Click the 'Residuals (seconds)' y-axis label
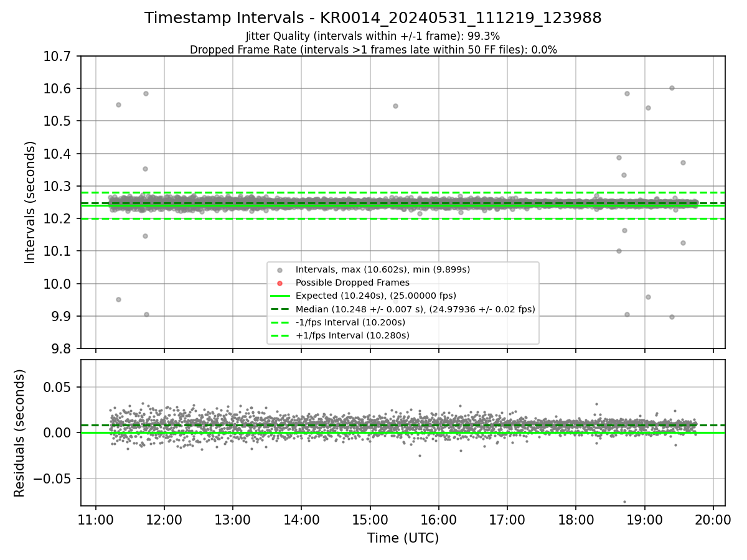Viewport: 747px width, 560px height. 19,433
